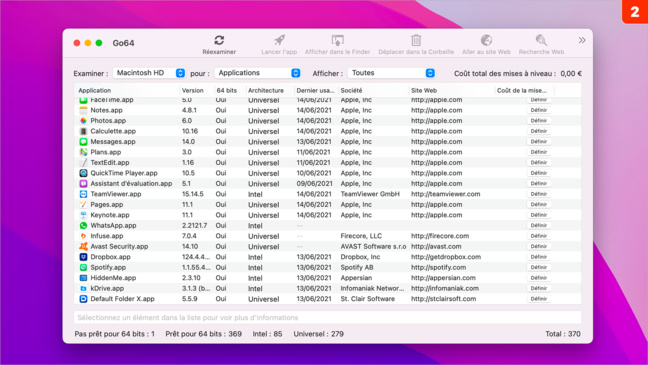Click Définir button for WhatsApp.app
Screen dimensions: 648x365
point(539,225)
